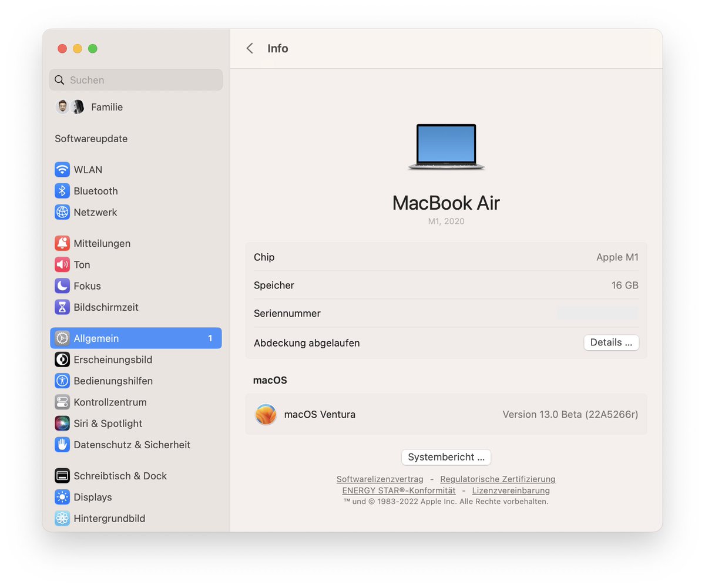Open Familie via its avatars
The height and width of the screenshot is (588, 705).
click(x=70, y=107)
